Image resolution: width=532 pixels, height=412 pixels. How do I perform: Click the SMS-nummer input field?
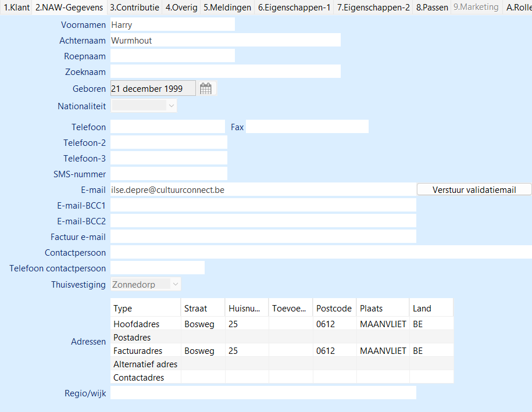(169, 174)
